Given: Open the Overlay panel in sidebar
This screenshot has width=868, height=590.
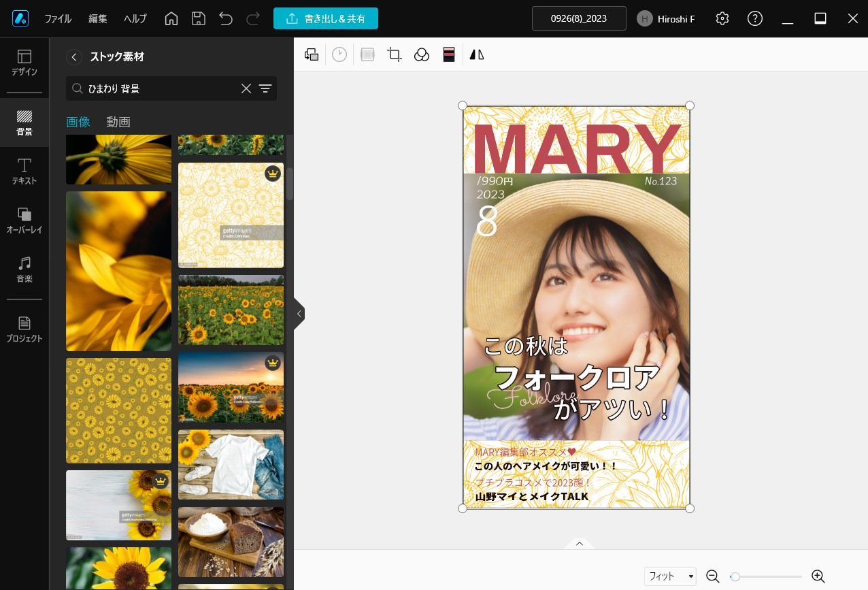Looking at the screenshot, I should [24, 220].
